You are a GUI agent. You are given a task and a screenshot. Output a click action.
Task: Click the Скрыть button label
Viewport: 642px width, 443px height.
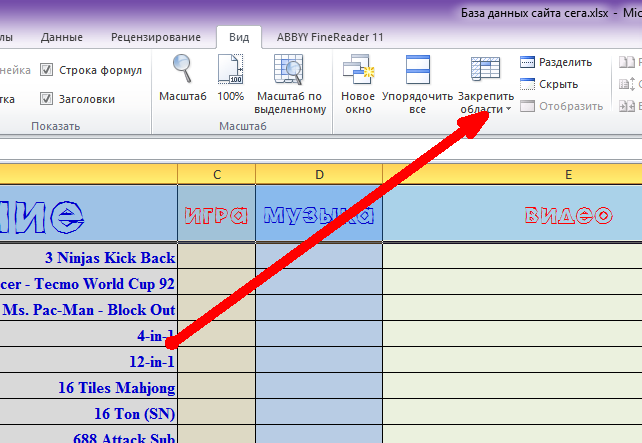pyautogui.click(x=558, y=84)
